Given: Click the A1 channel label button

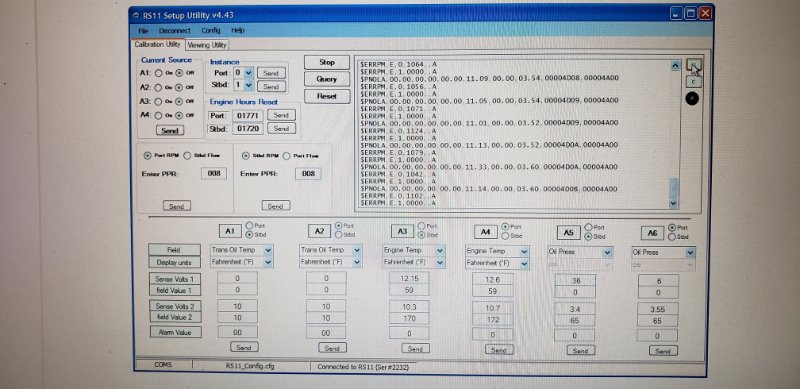Looking at the screenshot, I should 230,231.
